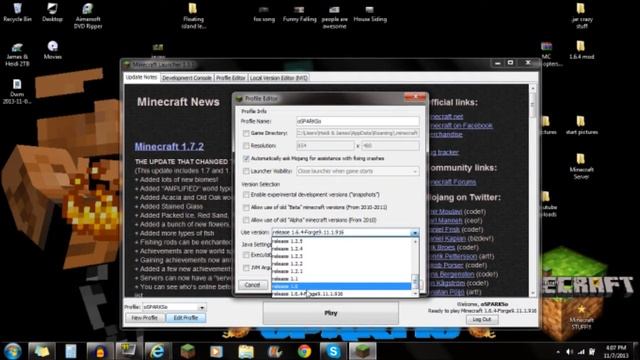Tick the Executable checkbox under Java Settings
Viewport: 640px width, 360px height.
pos(246,255)
